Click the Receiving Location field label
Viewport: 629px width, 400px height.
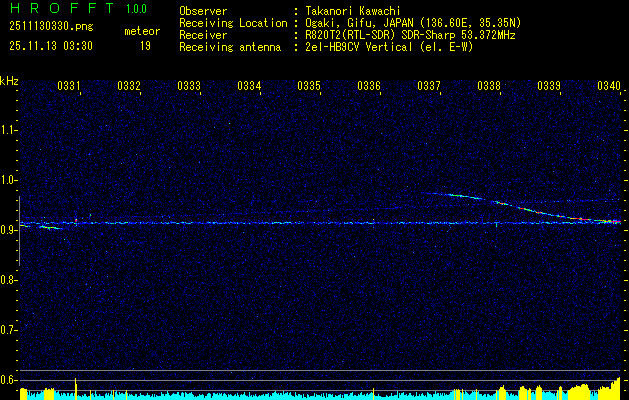coord(233,23)
